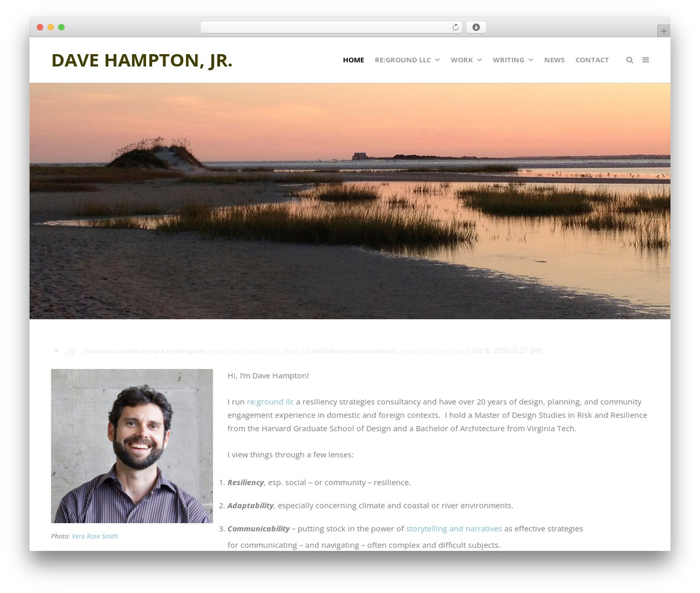
Task: Click the coastal sunset banner image
Action: pos(350,201)
